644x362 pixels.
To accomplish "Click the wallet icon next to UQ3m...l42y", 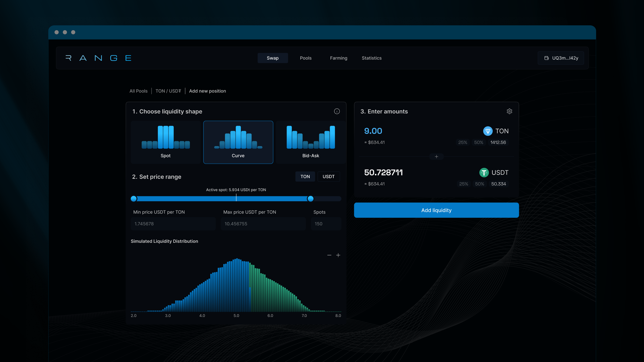I will (x=546, y=58).
